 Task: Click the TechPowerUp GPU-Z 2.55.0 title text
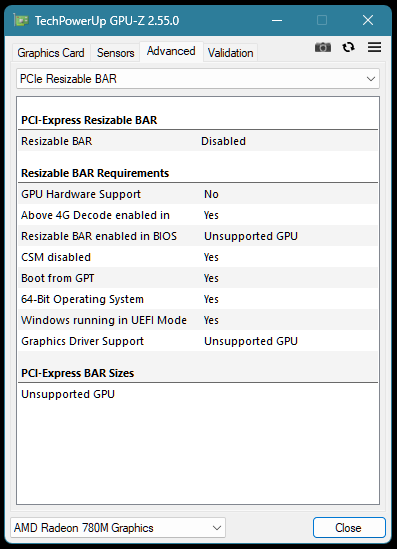pyautogui.click(x=107, y=21)
